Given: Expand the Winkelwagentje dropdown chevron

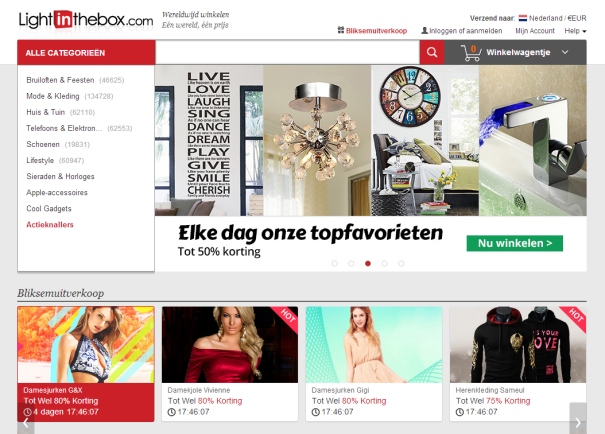Looking at the screenshot, I should click(565, 52).
